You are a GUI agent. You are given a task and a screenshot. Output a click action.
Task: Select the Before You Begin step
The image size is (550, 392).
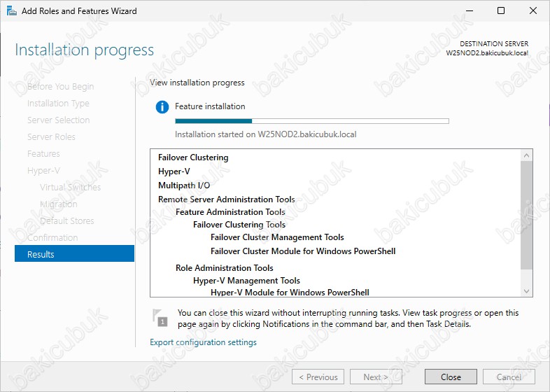[x=60, y=86]
